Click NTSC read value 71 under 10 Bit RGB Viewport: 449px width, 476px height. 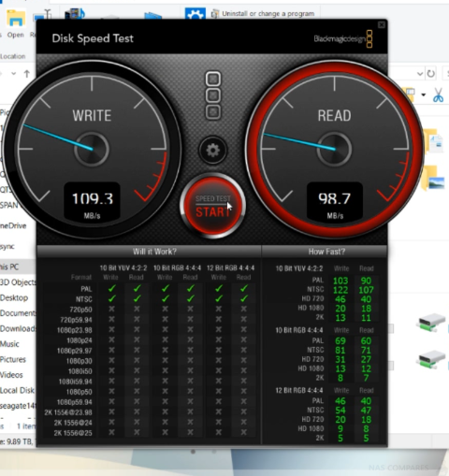[366, 350]
